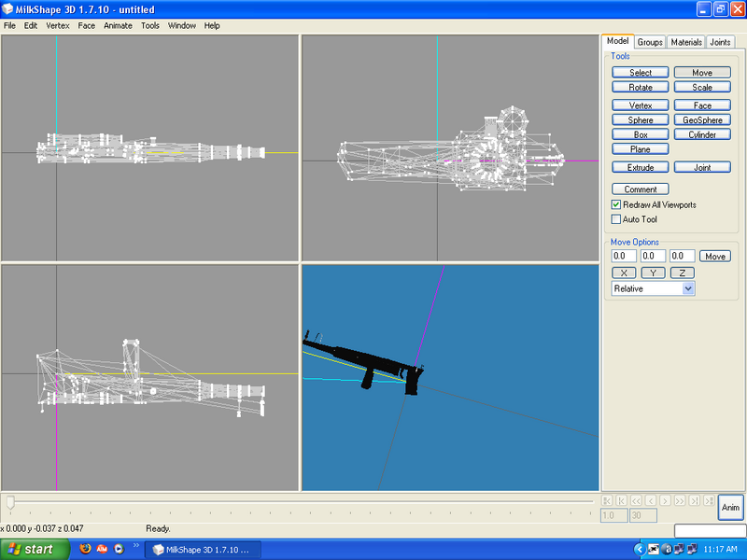747x560 pixels.
Task: Choose the Vertex creation tool
Action: click(x=641, y=105)
